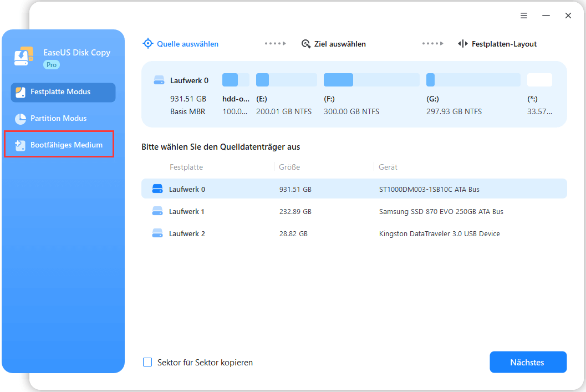The height and width of the screenshot is (392, 586).
Task: Click the Festplatten-Layout split icon
Action: [463, 44]
